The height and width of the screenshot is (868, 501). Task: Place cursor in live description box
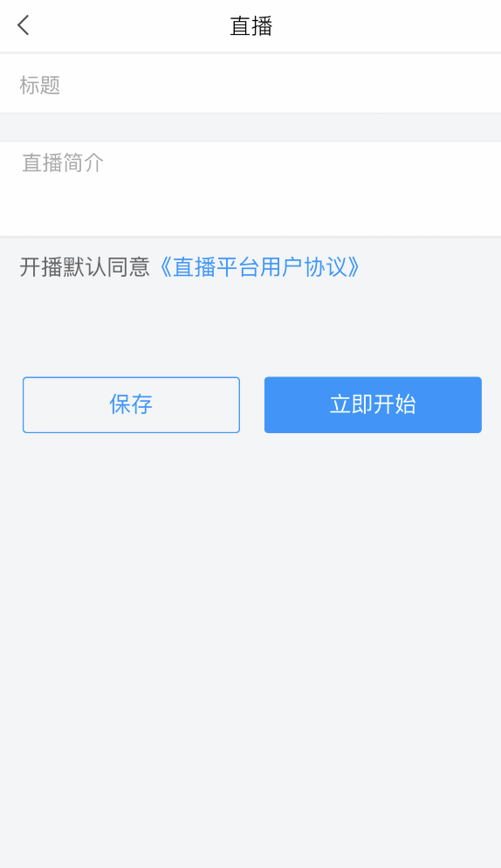pyautogui.click(x=250, y=189)
